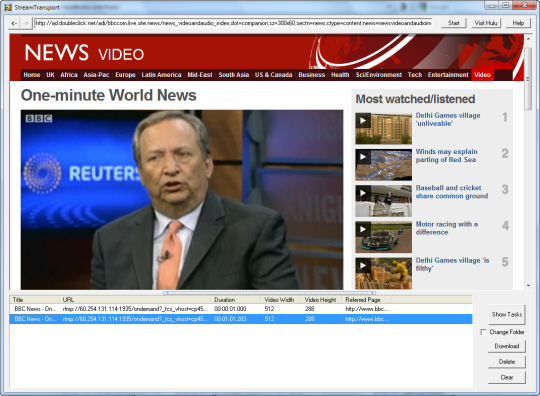The width and height of the screenshot is (540, 396).
Task: Open the Asia-Pac nav tab
Action: point(96,75)
